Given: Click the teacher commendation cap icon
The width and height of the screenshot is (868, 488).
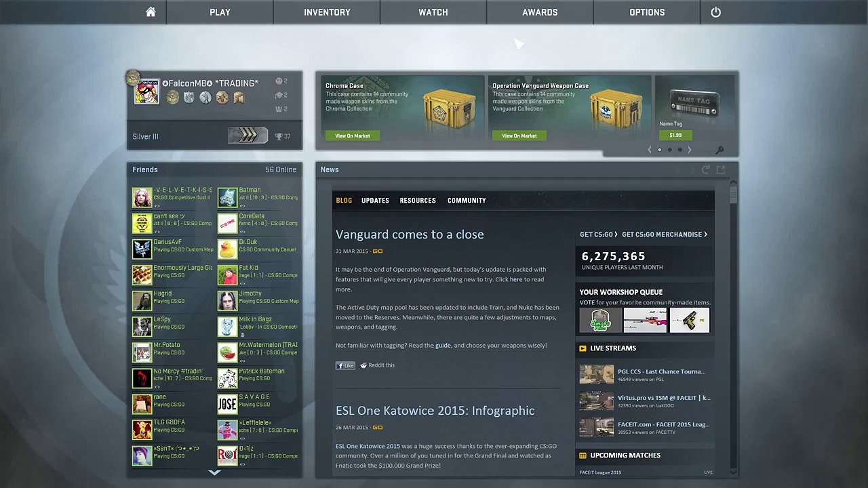Looking at the screenshot, I should 279,95.
